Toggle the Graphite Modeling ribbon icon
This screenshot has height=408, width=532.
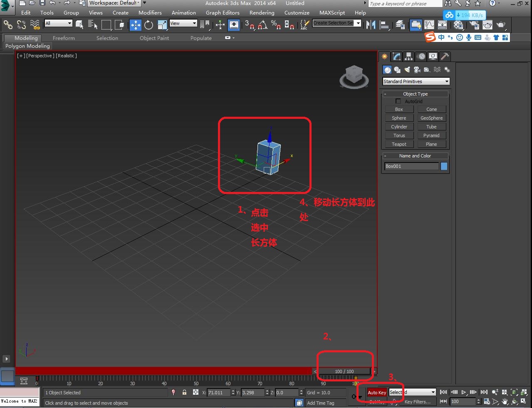(416, 25)
